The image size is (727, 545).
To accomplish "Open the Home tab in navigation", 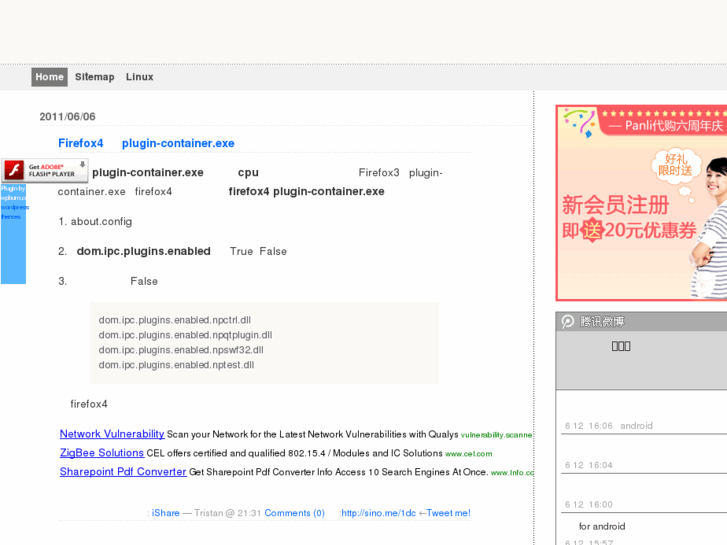I will pyautogui.click(x=49, y=77).
